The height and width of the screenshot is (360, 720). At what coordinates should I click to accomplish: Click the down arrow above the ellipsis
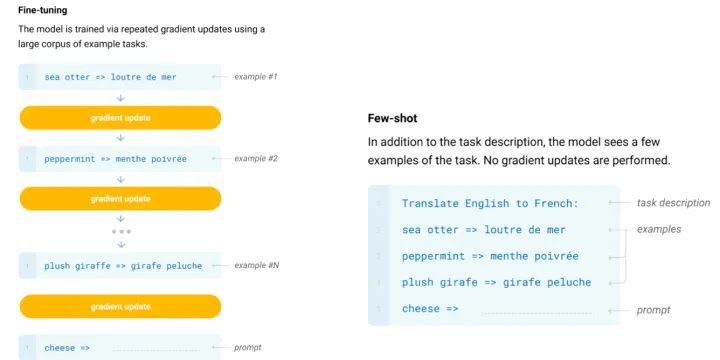coord(121,218)
